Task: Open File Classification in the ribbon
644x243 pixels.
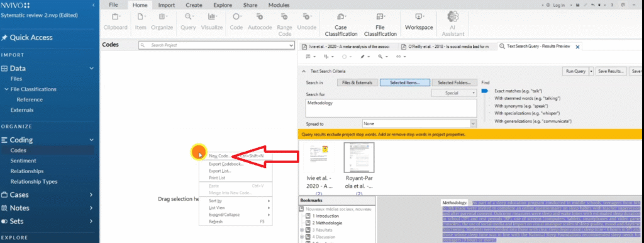Action: 380,25
